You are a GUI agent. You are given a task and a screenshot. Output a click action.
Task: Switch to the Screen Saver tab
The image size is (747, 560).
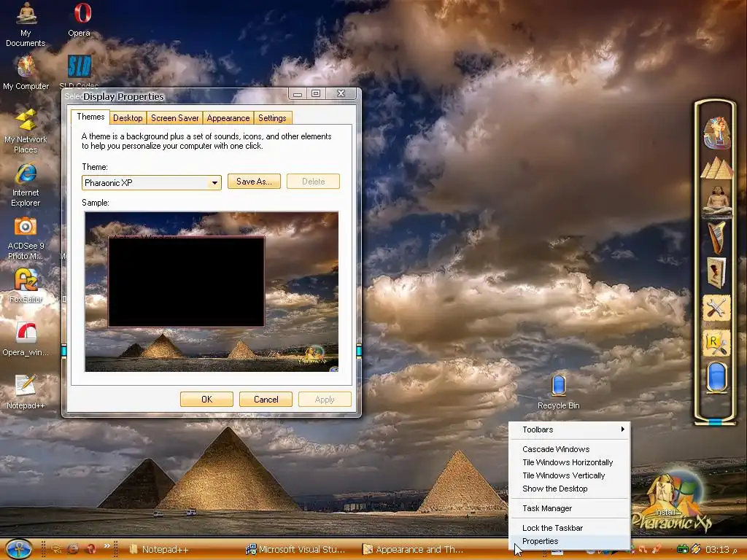click(x=175, y=118)
